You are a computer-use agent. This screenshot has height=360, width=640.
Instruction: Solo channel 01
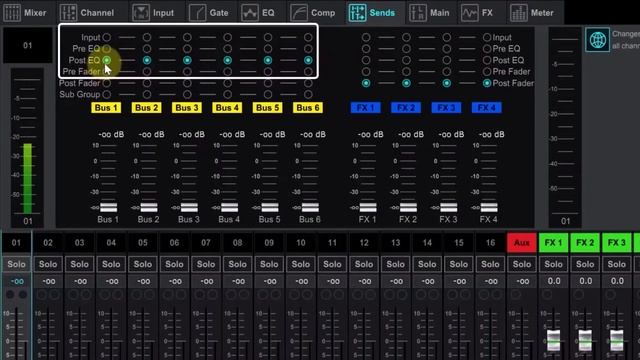tap(16, 264)
